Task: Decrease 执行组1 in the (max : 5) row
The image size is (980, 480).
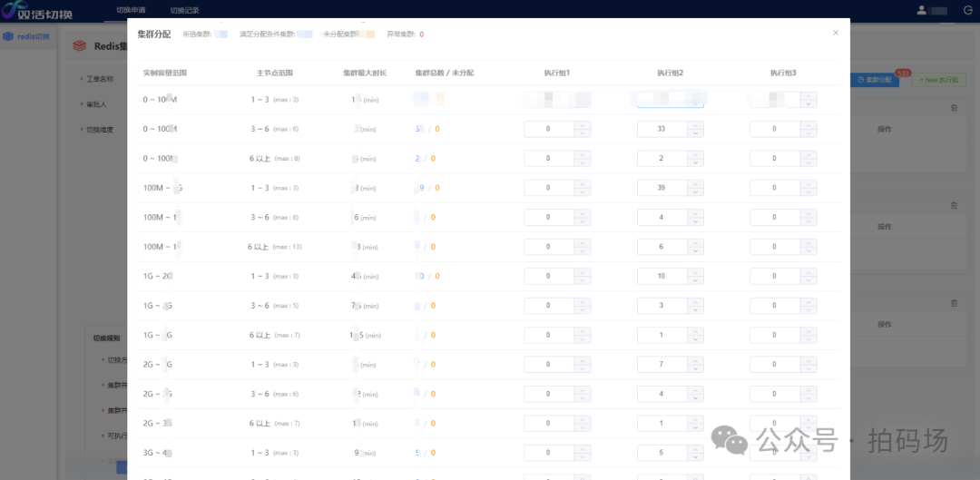Action: [x=583, y=309]
